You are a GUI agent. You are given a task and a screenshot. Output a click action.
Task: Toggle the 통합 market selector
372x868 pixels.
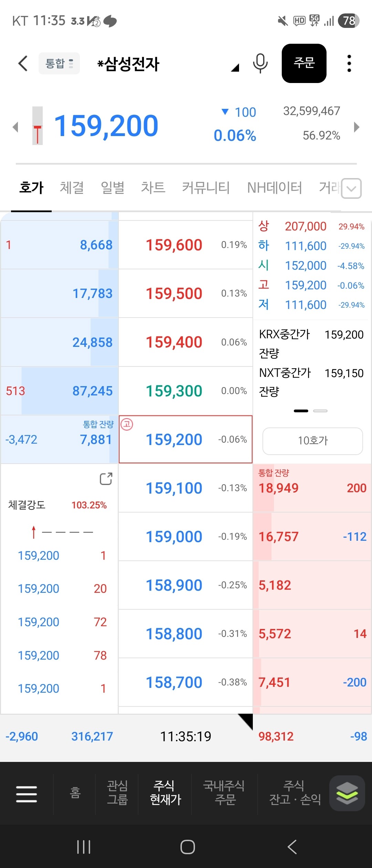coord(59,63)
